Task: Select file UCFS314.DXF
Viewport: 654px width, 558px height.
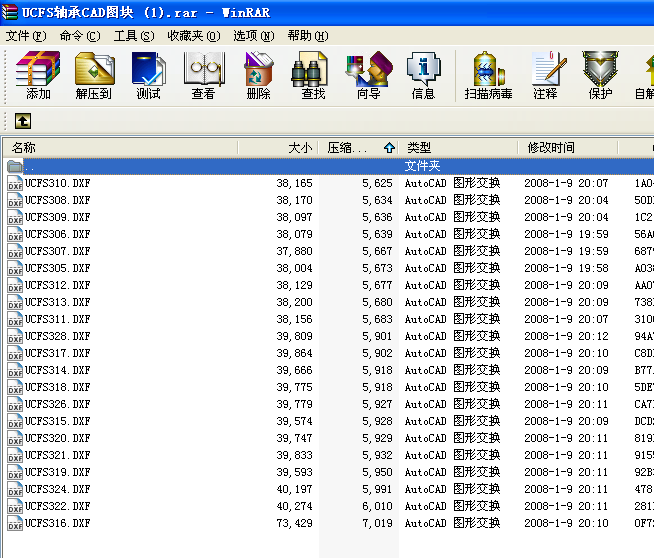Action: pyautogui.click(x=58, y=370)
